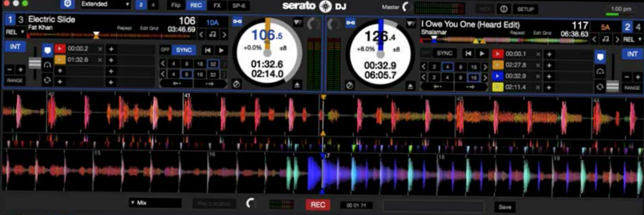
Task: Delete the cue point at 00:00.2
Action: coord(100,49)
